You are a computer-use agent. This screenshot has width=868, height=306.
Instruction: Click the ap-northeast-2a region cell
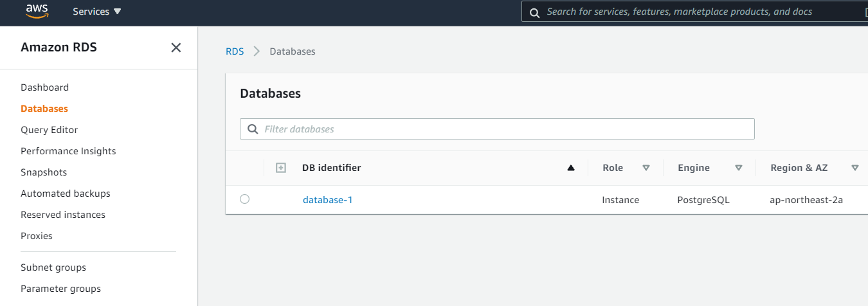click(x=806, y=200)
